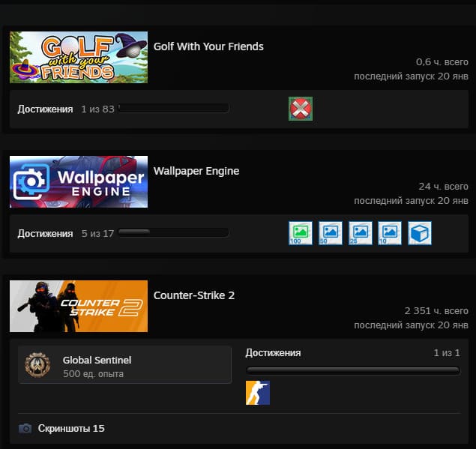This screenshot has width=476, height=449.
Task: Click Wallpaper Engine achievement icon labeled 10
Action: [x=390, y=233]
